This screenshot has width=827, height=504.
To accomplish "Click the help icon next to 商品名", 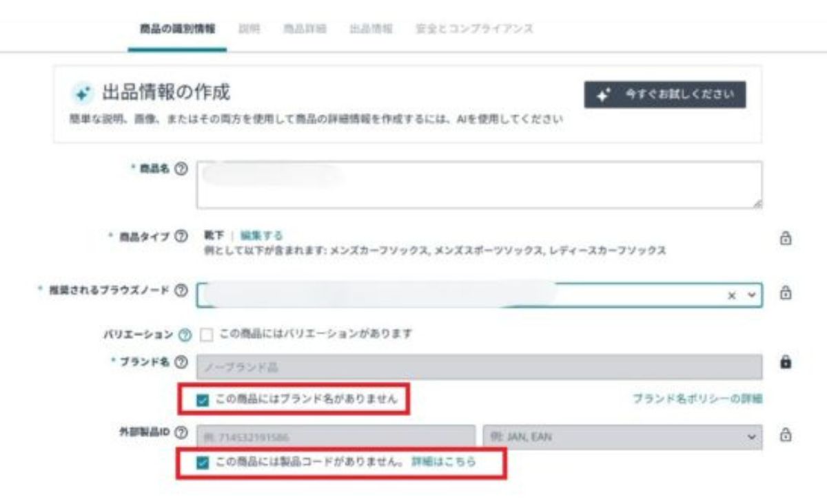I will pos(181,169).
